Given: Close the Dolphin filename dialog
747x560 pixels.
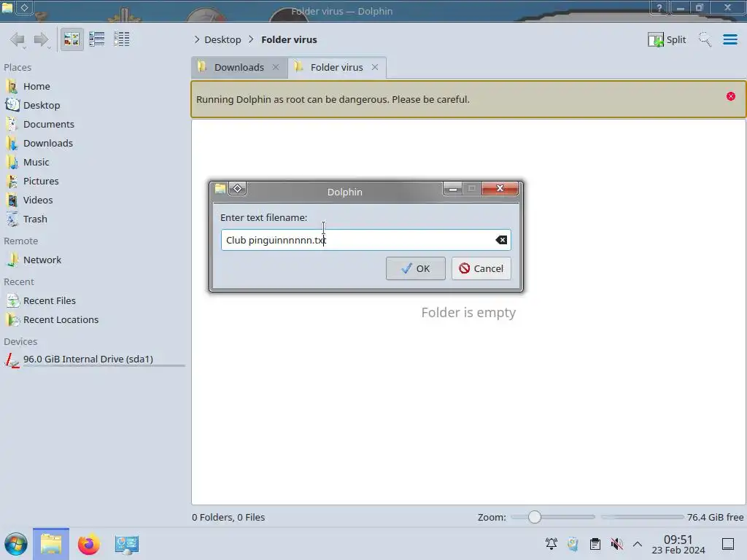Looking at the screenshot, I should tap(500, 189).
